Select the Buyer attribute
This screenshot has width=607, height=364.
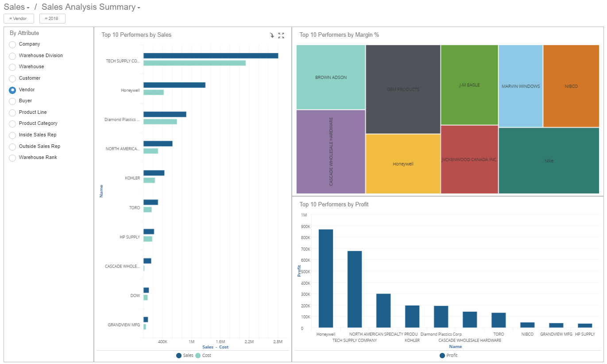[x=12, y=101]
